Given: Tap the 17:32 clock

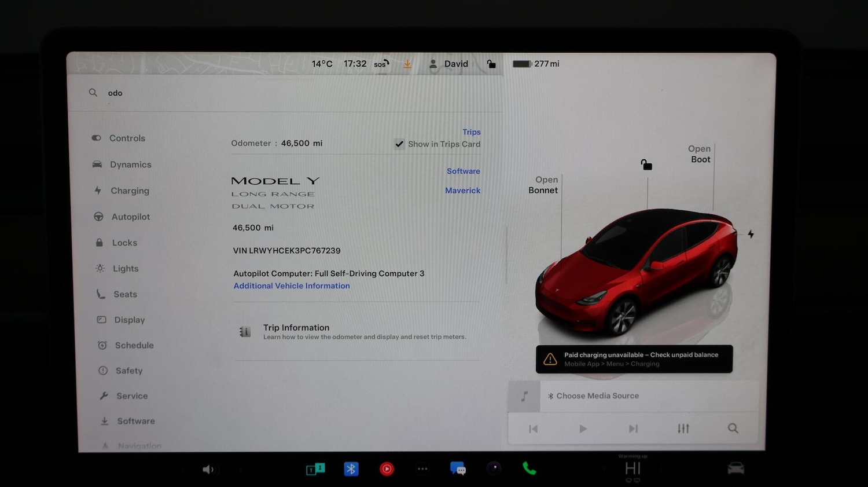Looking at the screenshot, I should pyautogui.click(x=355, y=64).
